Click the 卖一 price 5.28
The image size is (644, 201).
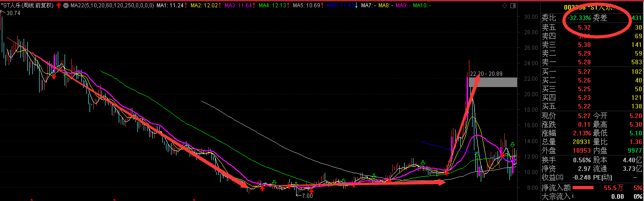[584, 62]
